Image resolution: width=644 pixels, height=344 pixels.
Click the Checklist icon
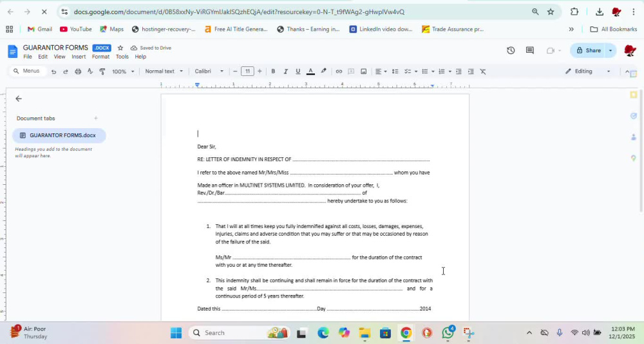pos(408,72)
